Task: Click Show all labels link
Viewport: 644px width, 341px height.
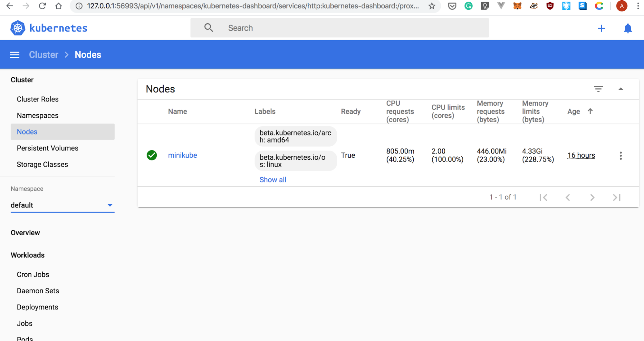Action: tap(273, 180)
